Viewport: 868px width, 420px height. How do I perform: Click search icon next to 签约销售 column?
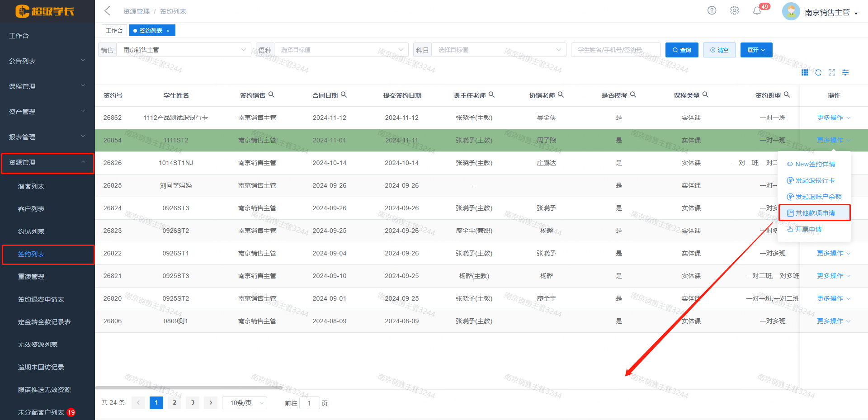tap(271, 95)
